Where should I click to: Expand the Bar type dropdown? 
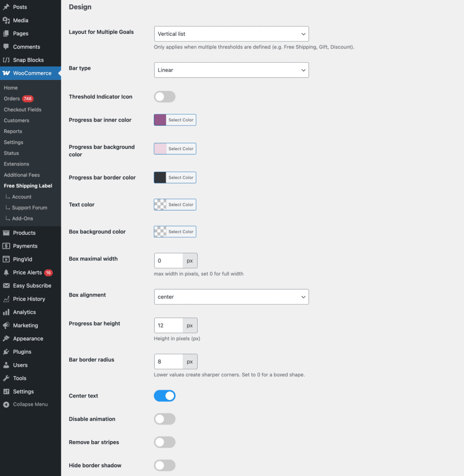click(x=231, y=70)
